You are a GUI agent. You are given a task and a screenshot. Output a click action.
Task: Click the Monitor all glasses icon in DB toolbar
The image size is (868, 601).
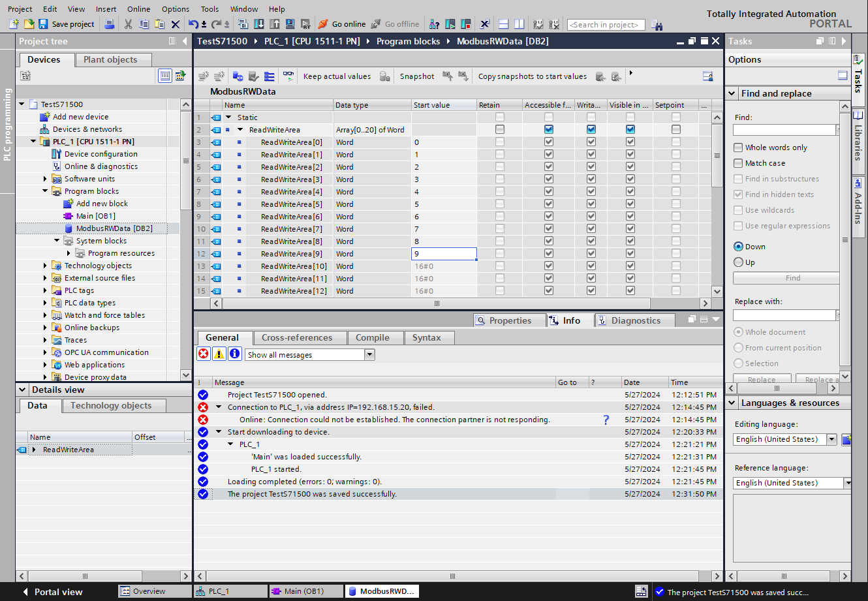click(288, 76)
